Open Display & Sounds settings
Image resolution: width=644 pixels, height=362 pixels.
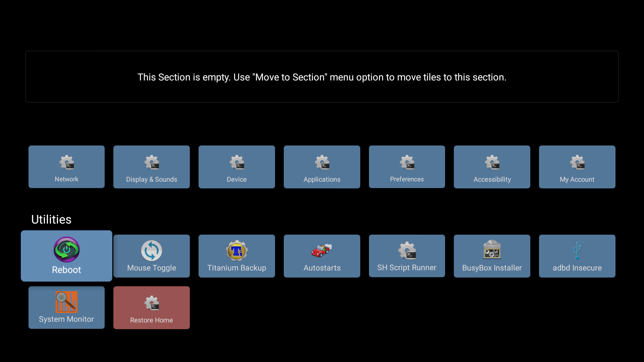click(x=151, y=167)
